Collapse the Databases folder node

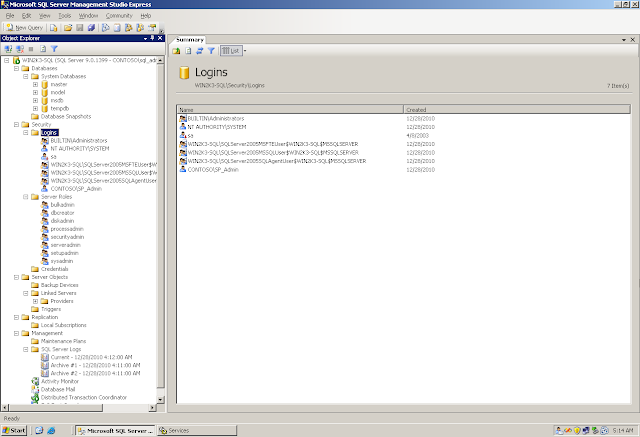pyautogui.click(x=16, y=69)
